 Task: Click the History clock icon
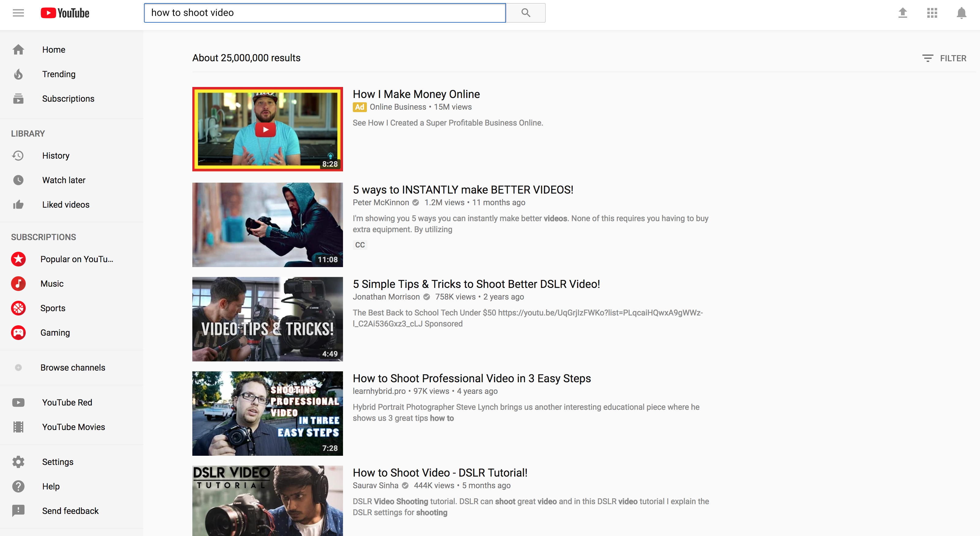click(18, 156)
